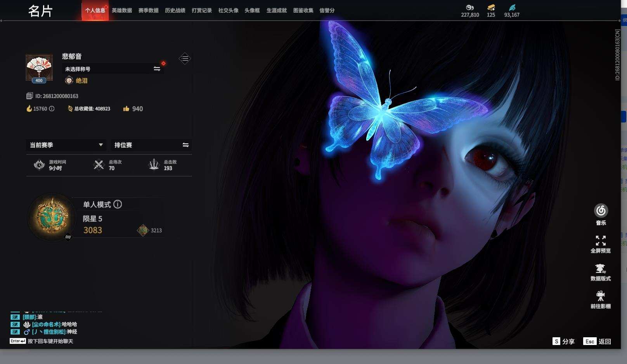The height and width of the screenshot is (364, 627).
Task: Give a thumbs-up like (940)
Action: tap(126, 109)
